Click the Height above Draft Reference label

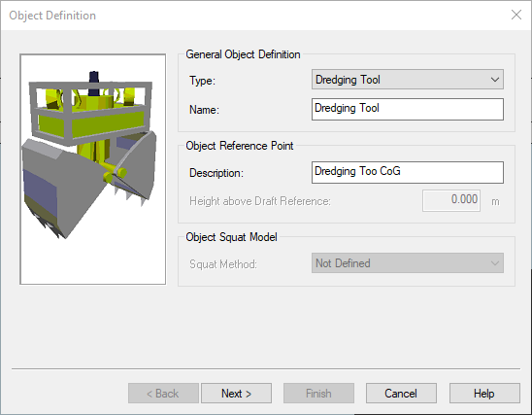pyautogui.click(x=260, y=201)
